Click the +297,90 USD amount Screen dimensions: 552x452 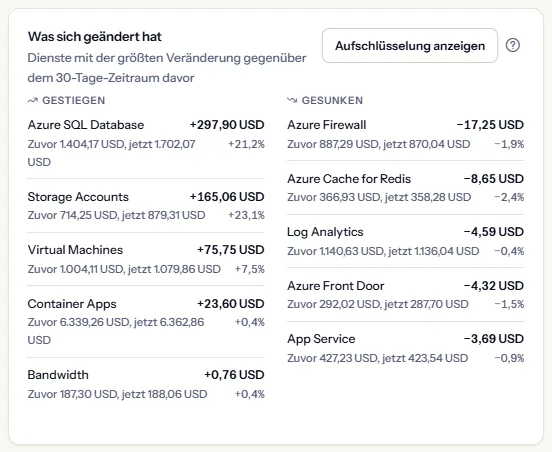227,125
